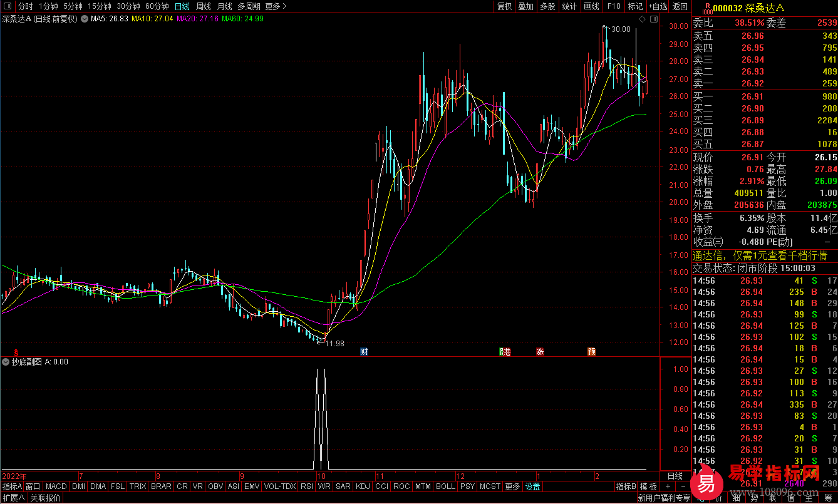838x504 pixels.
Task: Click the 复权 adjustment button
Action: tap(505, 6)
